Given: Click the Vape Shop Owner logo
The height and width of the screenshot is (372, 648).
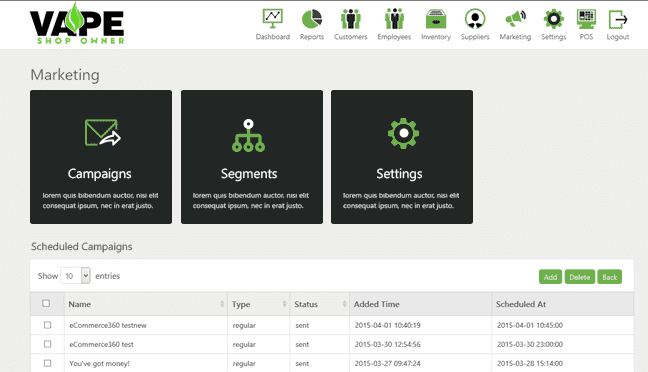Looking at the screenshot, I should click(x=77, y=24).
